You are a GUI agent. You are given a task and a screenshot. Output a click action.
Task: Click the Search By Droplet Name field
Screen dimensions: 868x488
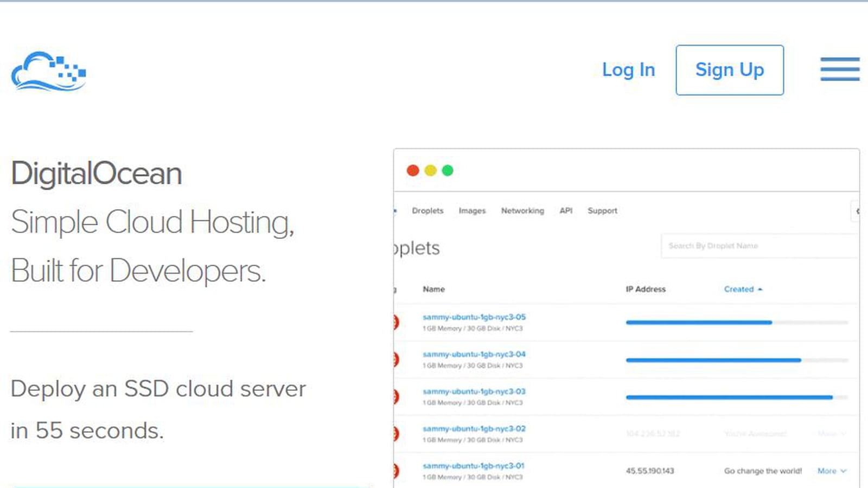tap(759, 246)
